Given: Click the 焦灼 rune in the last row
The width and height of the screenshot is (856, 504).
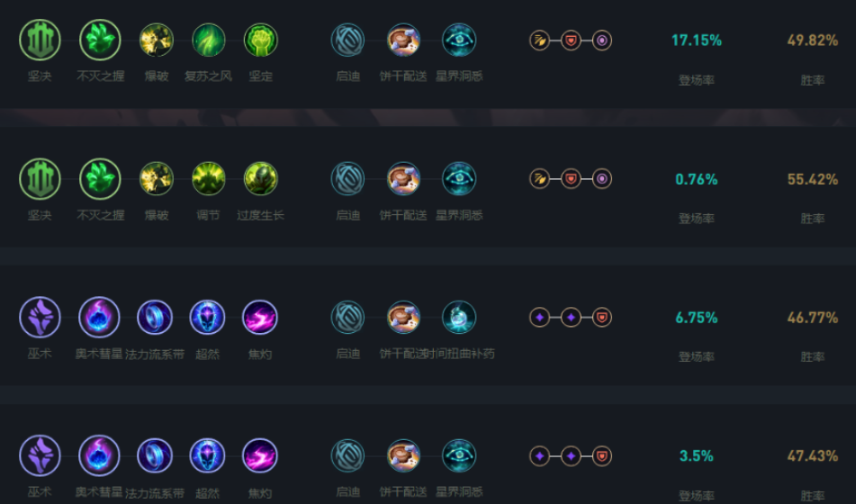Looking at the screenshot, I should pos(260,456).
